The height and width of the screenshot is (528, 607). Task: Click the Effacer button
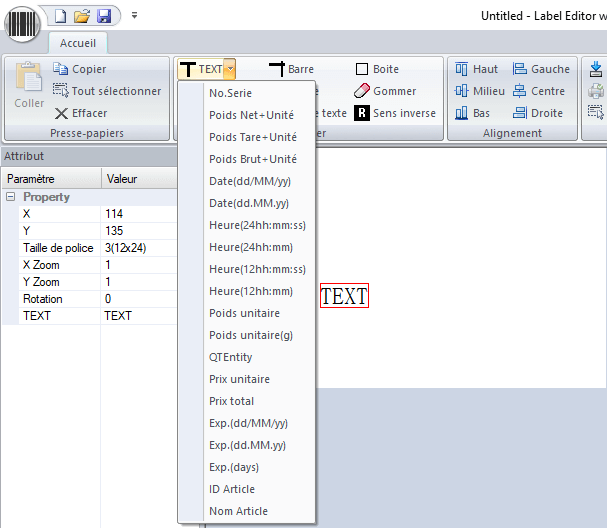click(81, 113)
